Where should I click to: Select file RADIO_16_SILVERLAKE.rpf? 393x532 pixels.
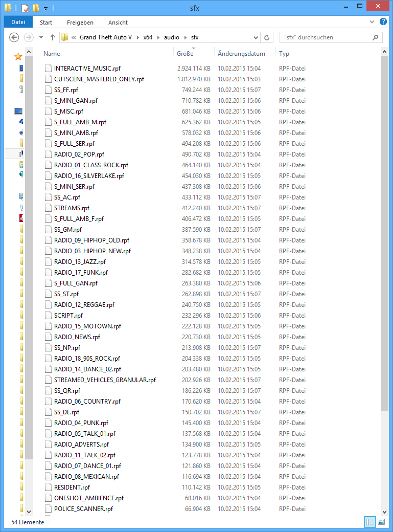(x=89, y=176)
